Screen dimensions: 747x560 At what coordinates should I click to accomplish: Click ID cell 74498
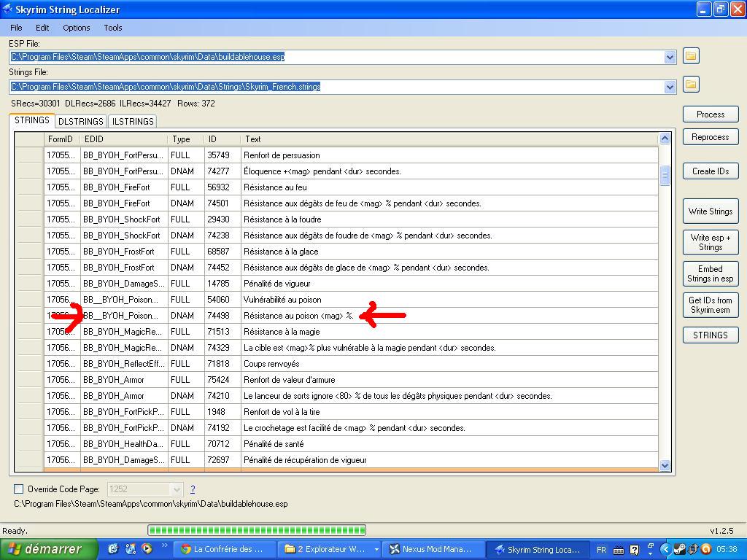[222, 316]
